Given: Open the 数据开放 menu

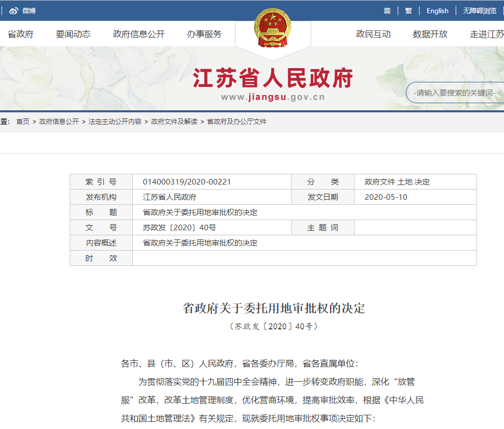Looking at the screenshot, I should tap(430, 34).
